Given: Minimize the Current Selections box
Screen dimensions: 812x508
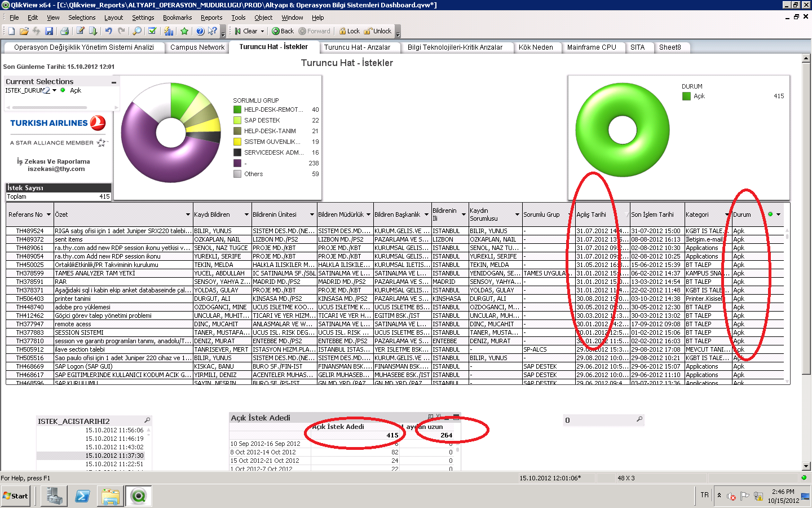Looking at the screenshot, I should click(x=114, y=82).
